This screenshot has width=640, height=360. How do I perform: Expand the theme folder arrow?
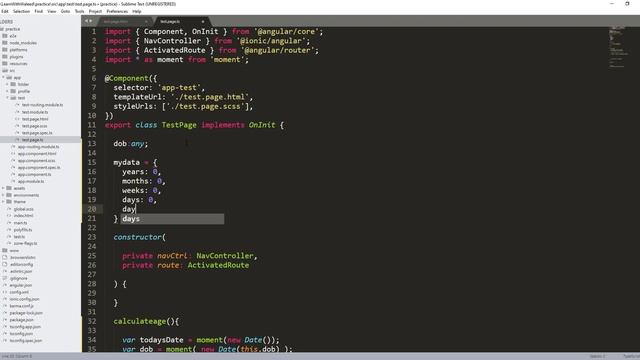pos(3,202)
